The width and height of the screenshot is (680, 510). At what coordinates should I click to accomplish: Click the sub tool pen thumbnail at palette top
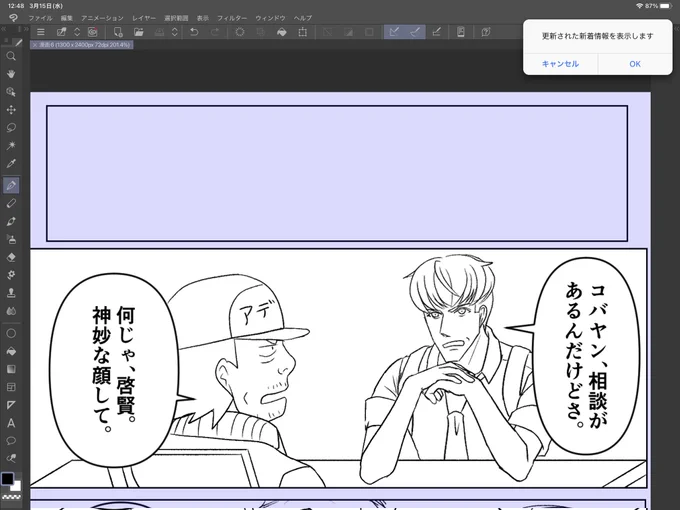pos(17,42)
